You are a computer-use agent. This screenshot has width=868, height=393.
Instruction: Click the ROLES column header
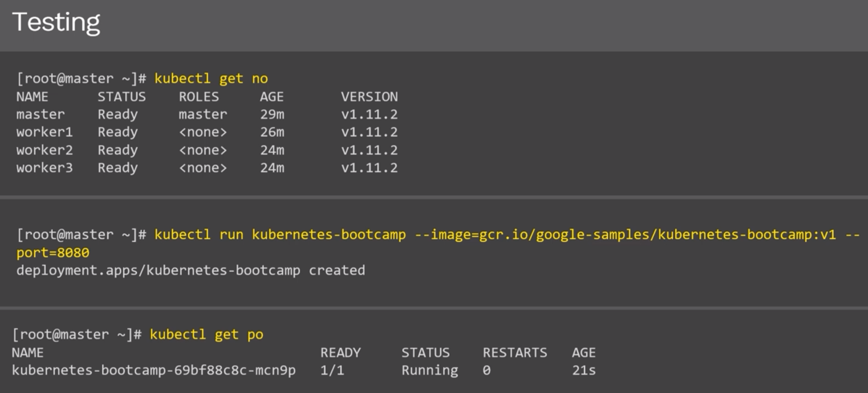pyautogui.click(x=199, y=96)
